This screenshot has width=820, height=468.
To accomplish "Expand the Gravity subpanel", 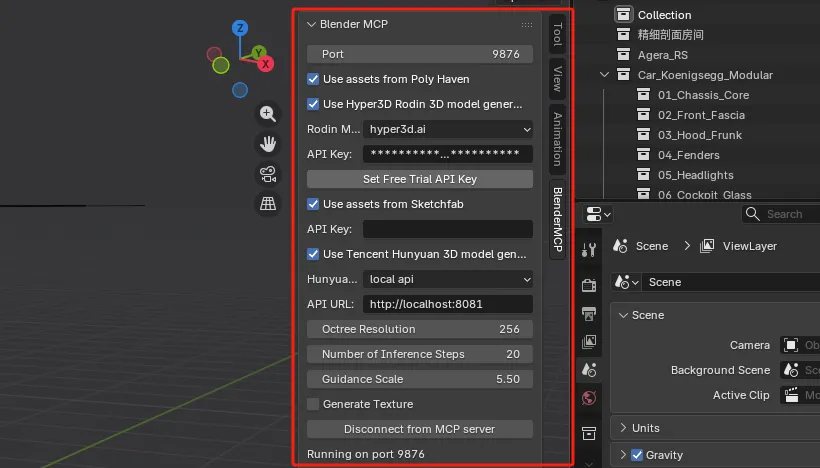I will [623, 455].
